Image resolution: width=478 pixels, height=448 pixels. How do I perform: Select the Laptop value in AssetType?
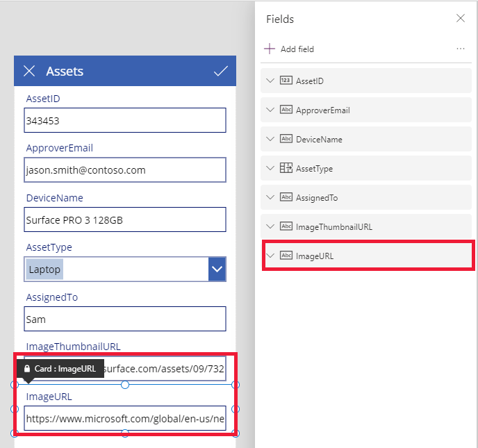pyautogui.click(x=44, y=269)
